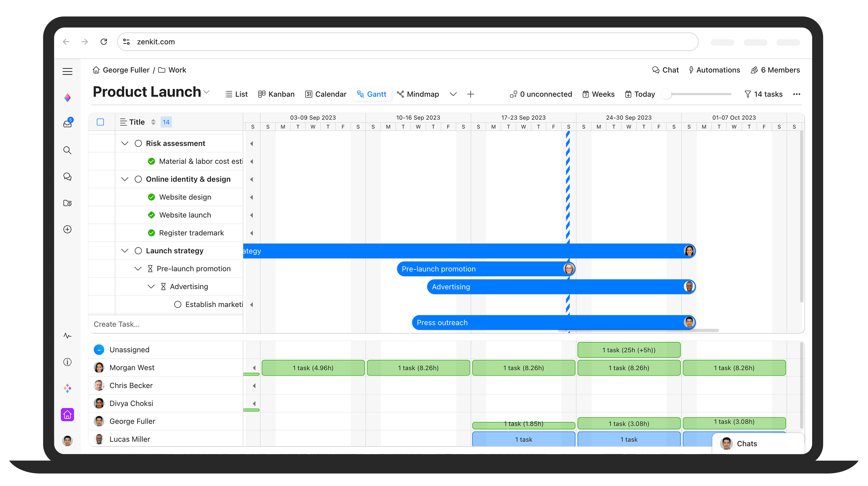
Task: Open the Weeks zoom level selector
Action: point(598,94)
